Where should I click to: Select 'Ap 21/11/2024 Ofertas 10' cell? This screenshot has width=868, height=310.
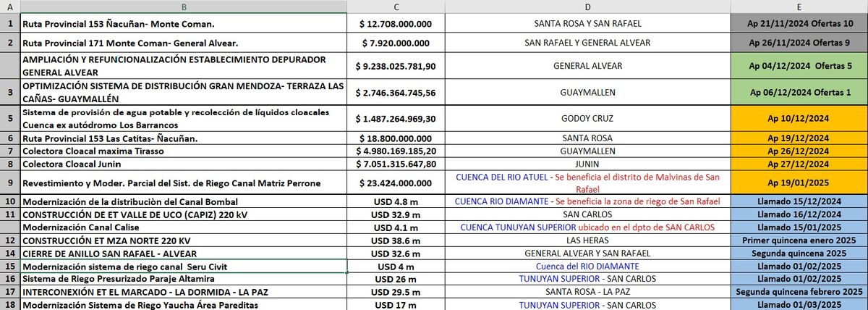(x=799, y=23)
